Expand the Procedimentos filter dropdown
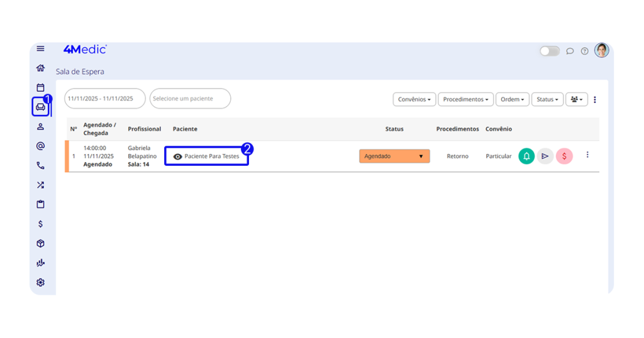Image resolution: width=644 pixels, height=338 pixels. [x=465, y=99]
